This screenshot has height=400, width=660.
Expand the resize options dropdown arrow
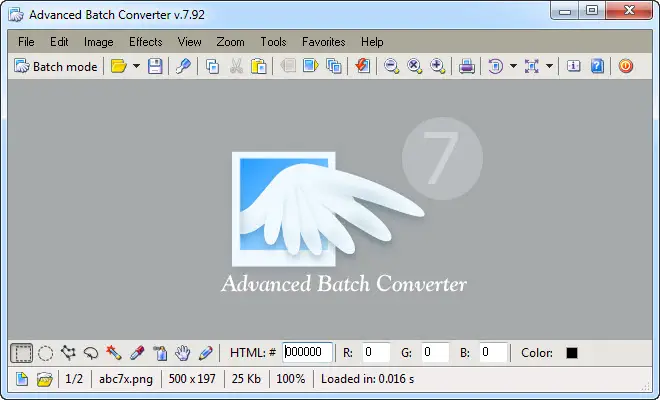(549, 66)
